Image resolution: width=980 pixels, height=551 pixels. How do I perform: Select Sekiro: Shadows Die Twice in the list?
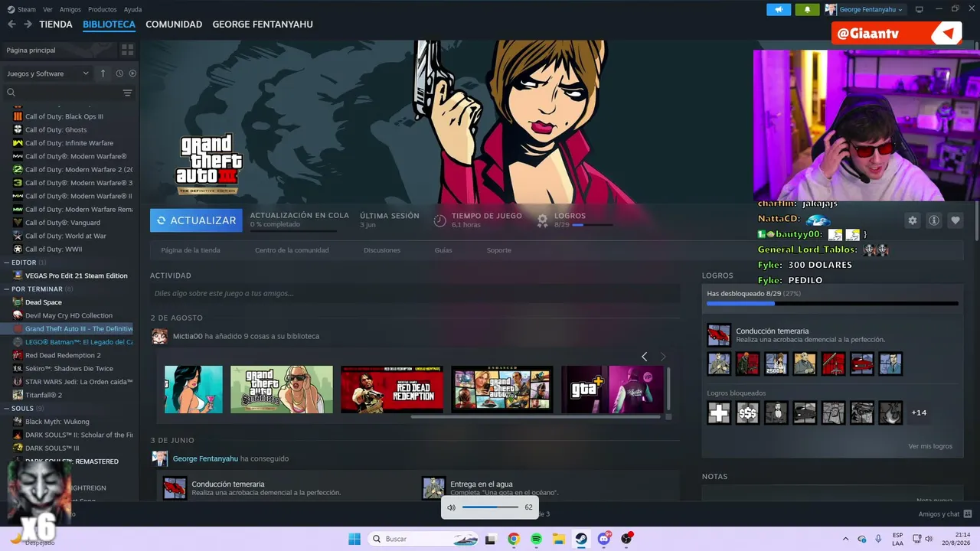(x=69, y=369)
